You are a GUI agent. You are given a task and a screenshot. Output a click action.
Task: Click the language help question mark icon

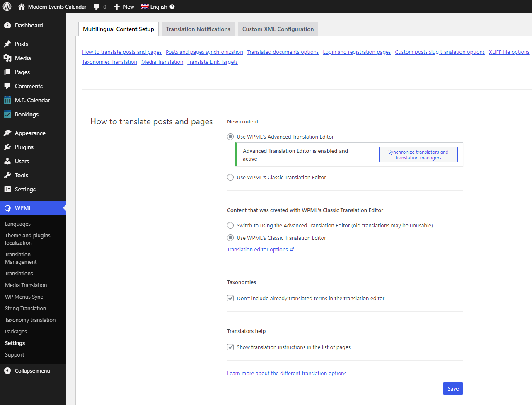click(172, 7)
